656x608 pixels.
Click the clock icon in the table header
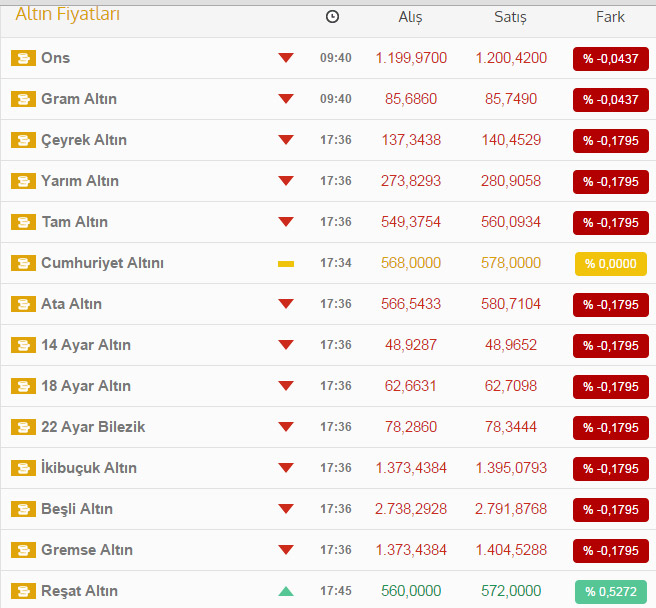(332, 17)
